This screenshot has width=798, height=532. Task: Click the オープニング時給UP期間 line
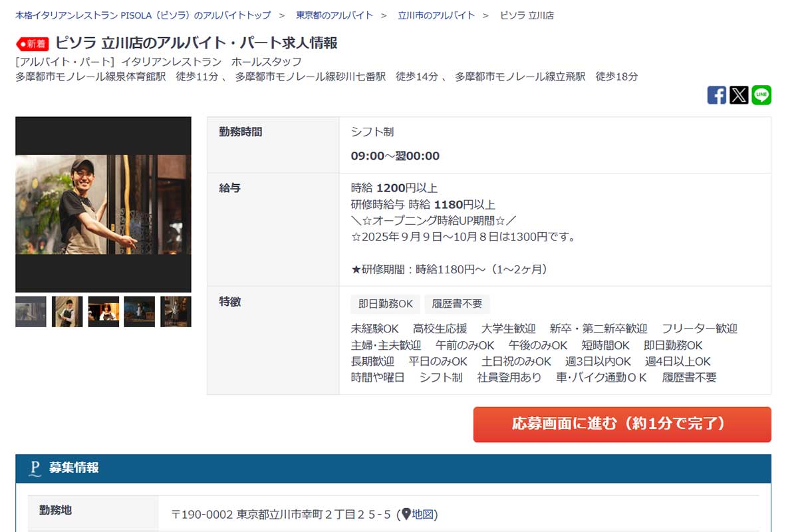click(x=434, y=220)
